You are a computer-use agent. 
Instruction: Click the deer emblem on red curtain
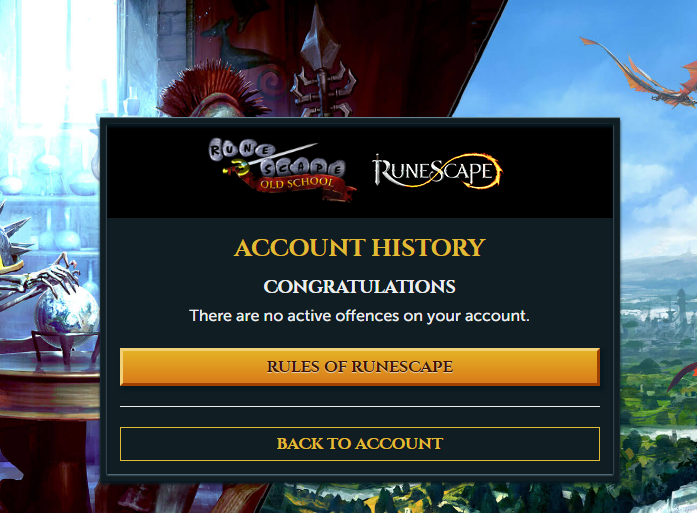point(242,44)
